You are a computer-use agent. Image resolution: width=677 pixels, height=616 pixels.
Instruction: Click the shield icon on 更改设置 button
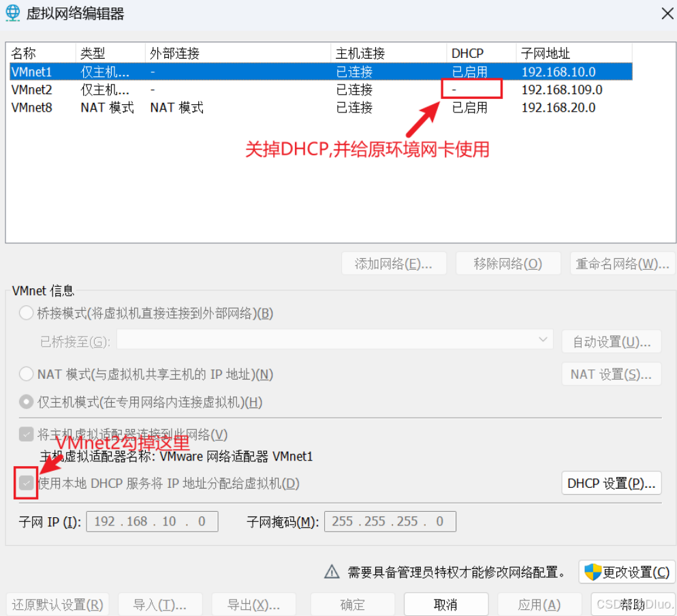593,572
